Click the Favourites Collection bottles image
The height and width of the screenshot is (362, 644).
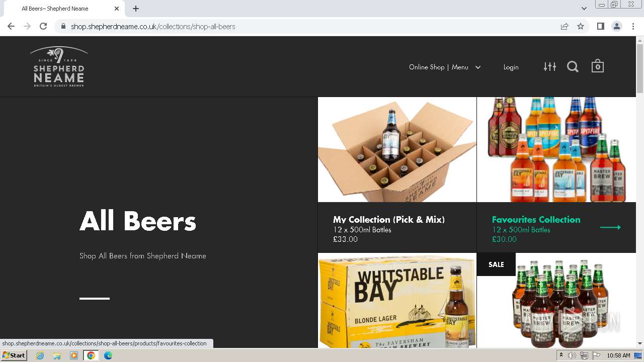click(556, 150)
